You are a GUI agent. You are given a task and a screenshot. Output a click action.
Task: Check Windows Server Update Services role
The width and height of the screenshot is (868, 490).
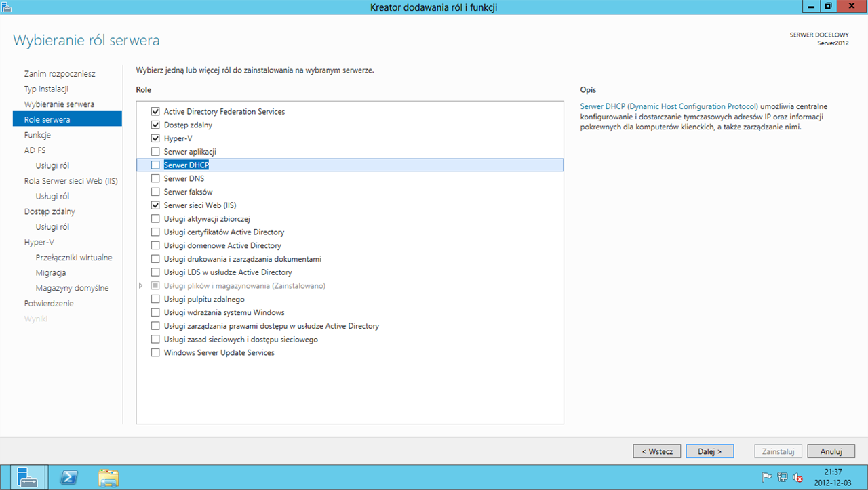click(x=155, y=353)
